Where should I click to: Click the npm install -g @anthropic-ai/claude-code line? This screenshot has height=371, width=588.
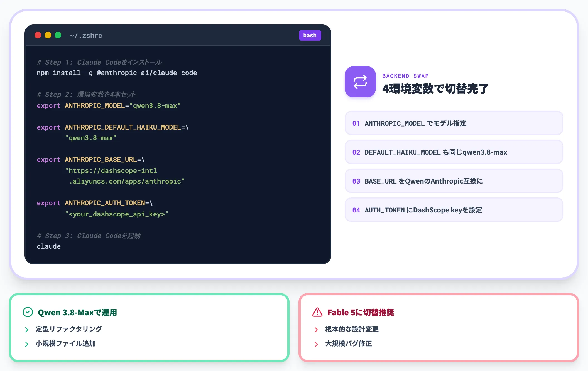click(117, 73)
